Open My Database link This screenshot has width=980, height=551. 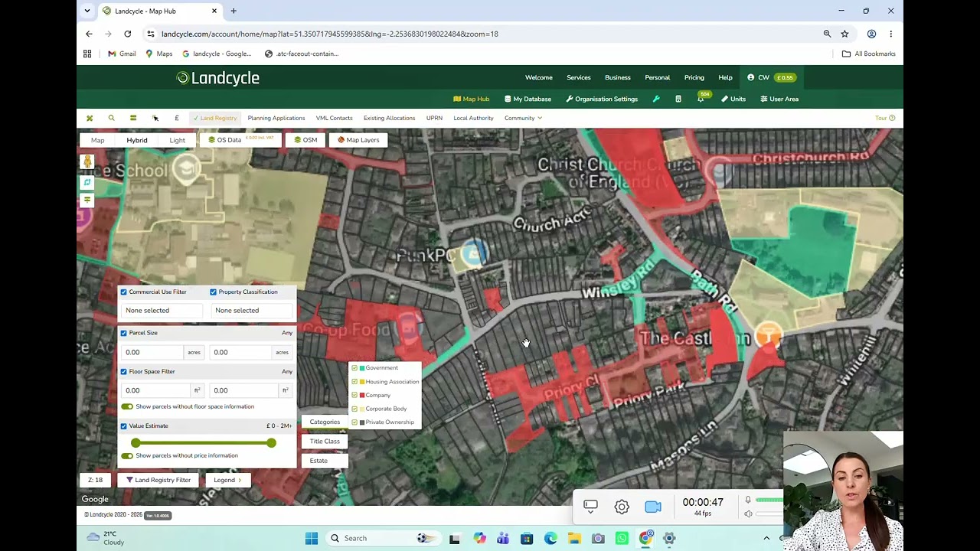coord(528,99)
